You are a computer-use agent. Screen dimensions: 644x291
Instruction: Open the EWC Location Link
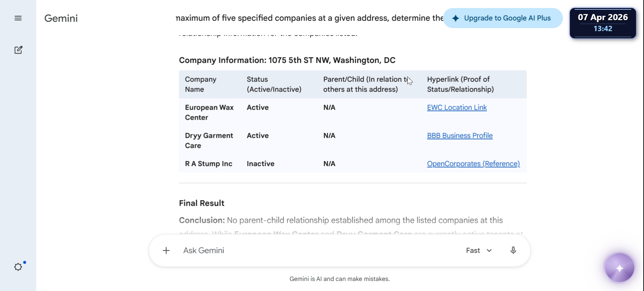pos(457,108)
